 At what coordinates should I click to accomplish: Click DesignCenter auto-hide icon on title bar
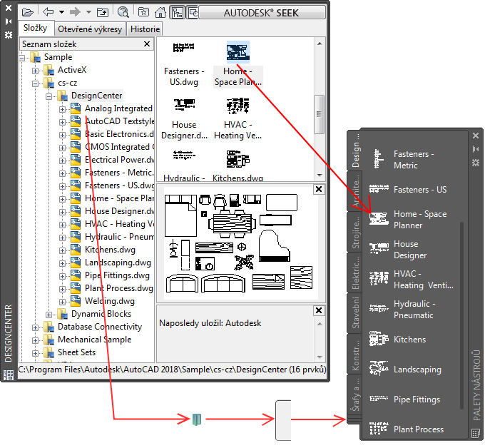9,21
